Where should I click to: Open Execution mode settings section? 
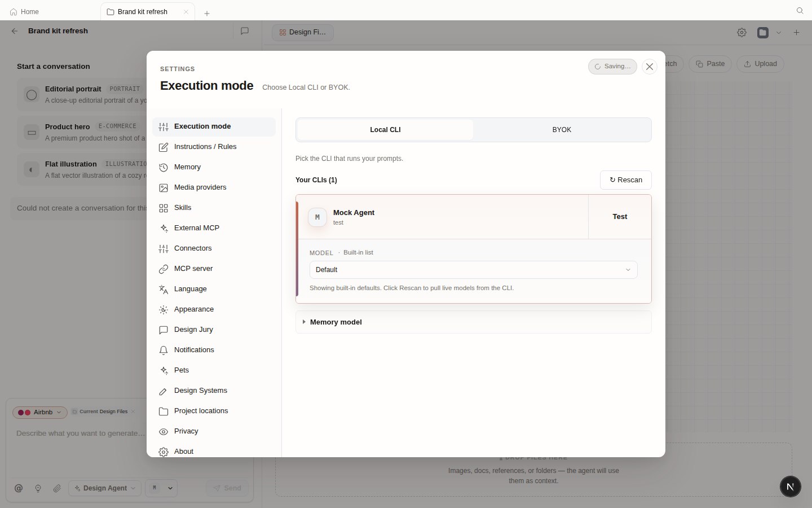coord(214,126)
